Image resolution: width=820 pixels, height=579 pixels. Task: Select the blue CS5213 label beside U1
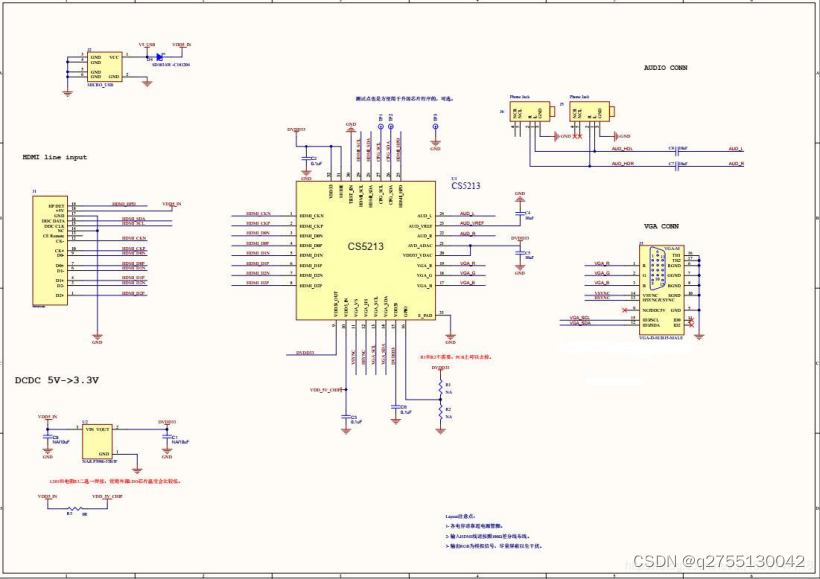[x=465, y=186]
